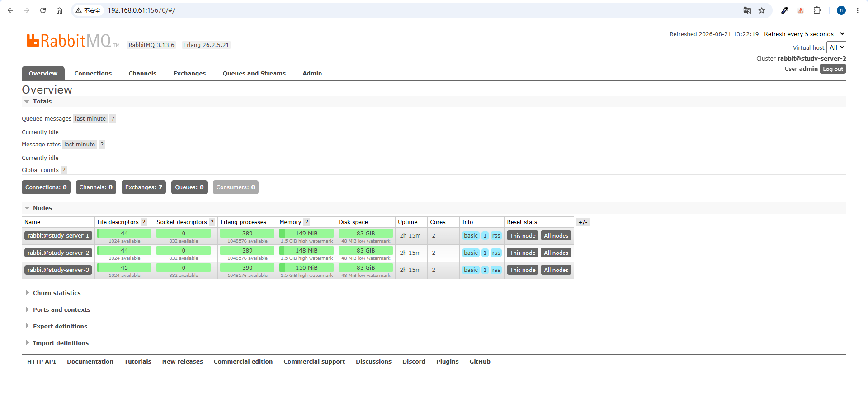Click the Exchanges: 7 count button

click(x=144, y=187)
